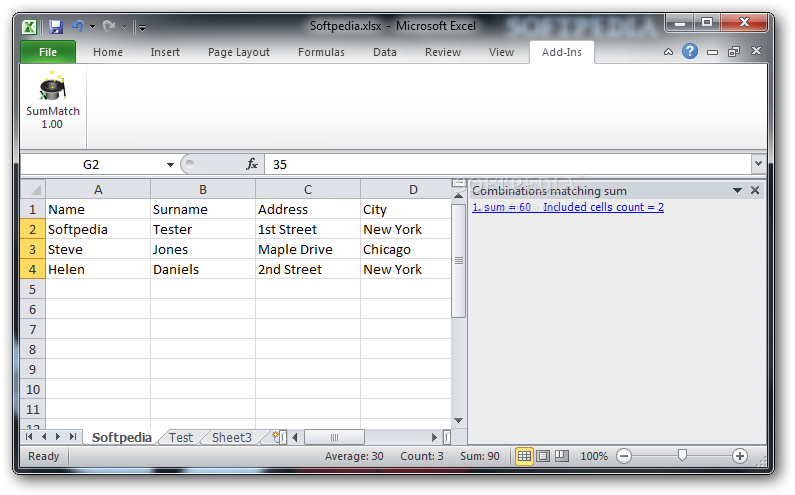Close the Combinations matching sum pane
795x495 pixels.
tap(755, 190)
